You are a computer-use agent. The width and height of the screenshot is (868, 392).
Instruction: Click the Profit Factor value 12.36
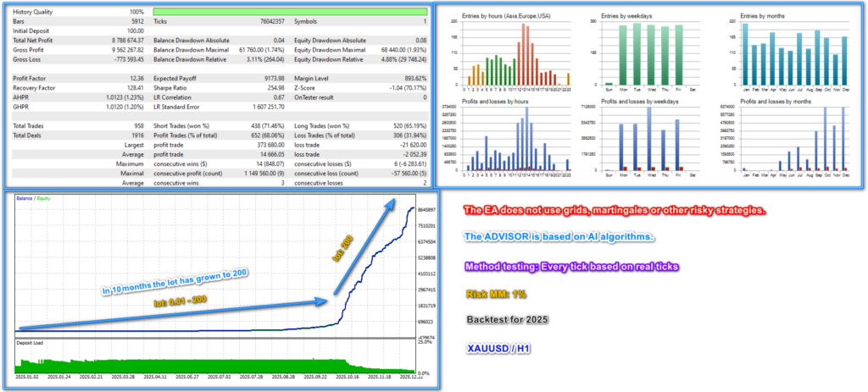coord(136,79)
